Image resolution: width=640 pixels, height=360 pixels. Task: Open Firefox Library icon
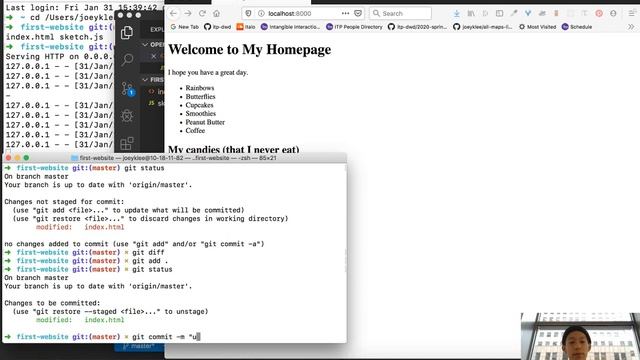coord(471,13)
